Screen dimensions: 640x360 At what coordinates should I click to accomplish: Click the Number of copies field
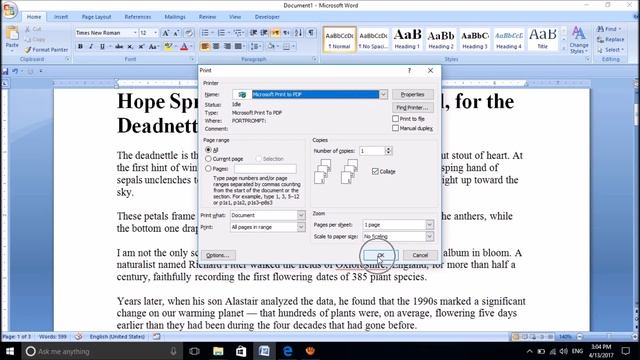pos(372,151)
